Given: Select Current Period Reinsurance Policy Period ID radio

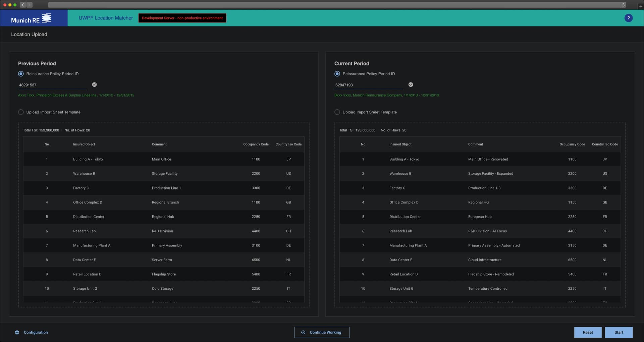Looking at the screenshot, I should tap(337, 74).
